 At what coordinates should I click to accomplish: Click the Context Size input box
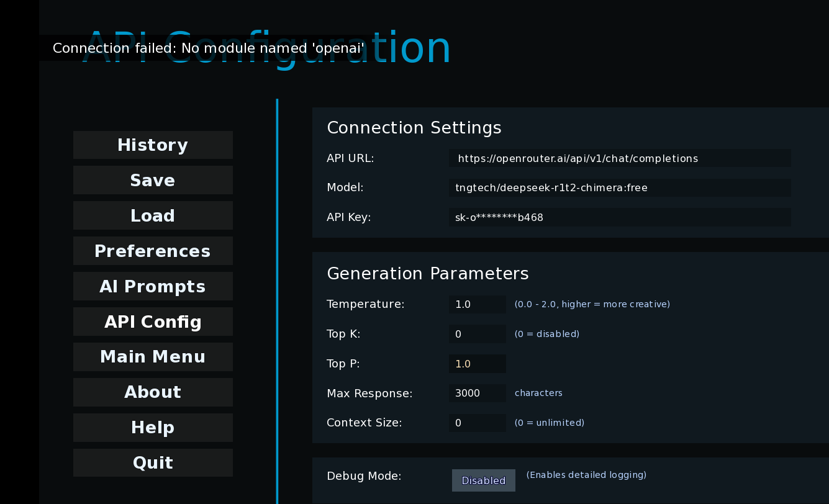[477, 423]
